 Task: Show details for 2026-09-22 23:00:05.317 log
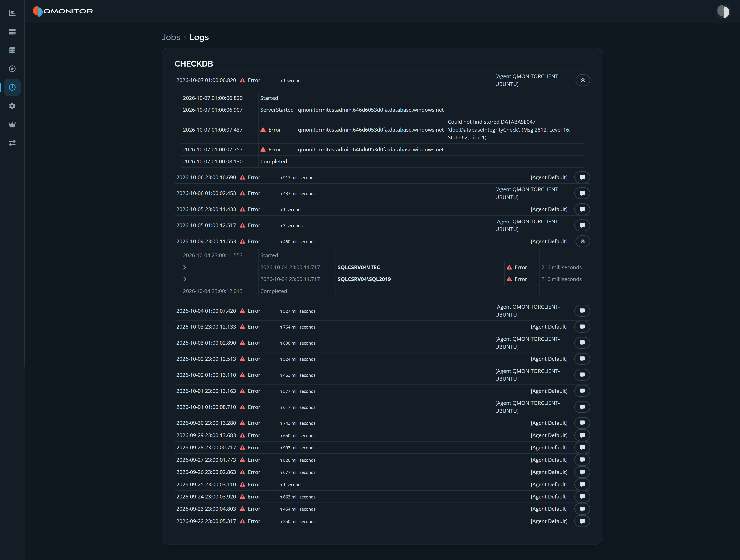click(582, 521)
